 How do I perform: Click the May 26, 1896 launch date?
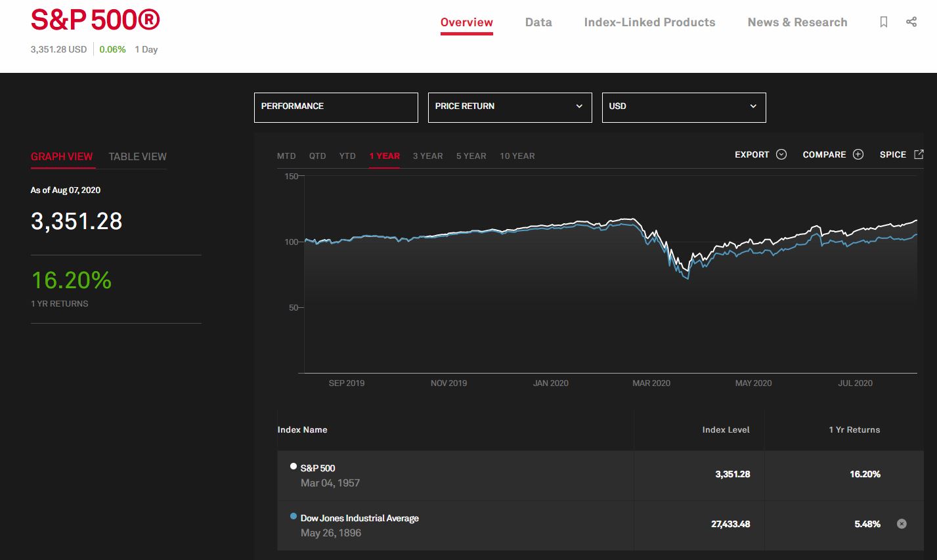pyautogui.click(x=331, y=532)
